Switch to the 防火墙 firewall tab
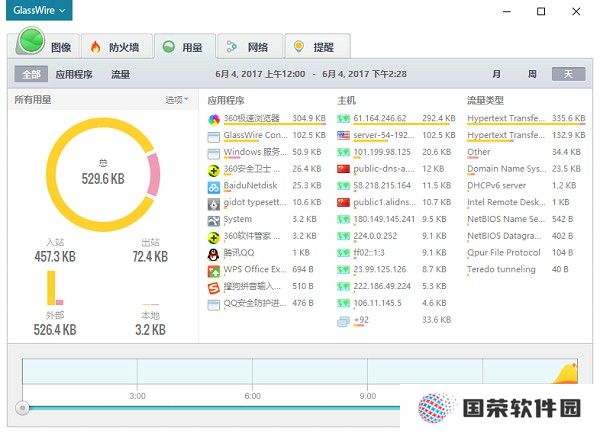600x434 pixels. coord(117,46)
